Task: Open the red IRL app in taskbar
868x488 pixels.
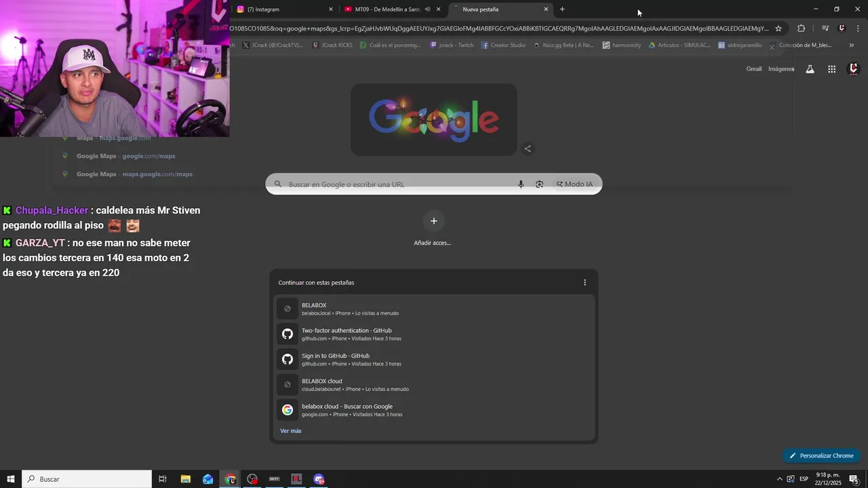Action: [x=296, y=479]
